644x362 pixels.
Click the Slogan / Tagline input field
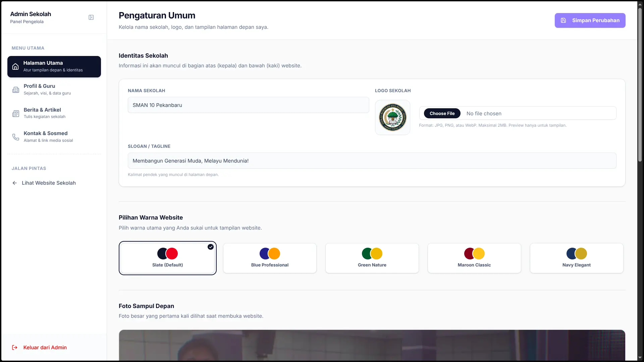[x=372, y=161]
